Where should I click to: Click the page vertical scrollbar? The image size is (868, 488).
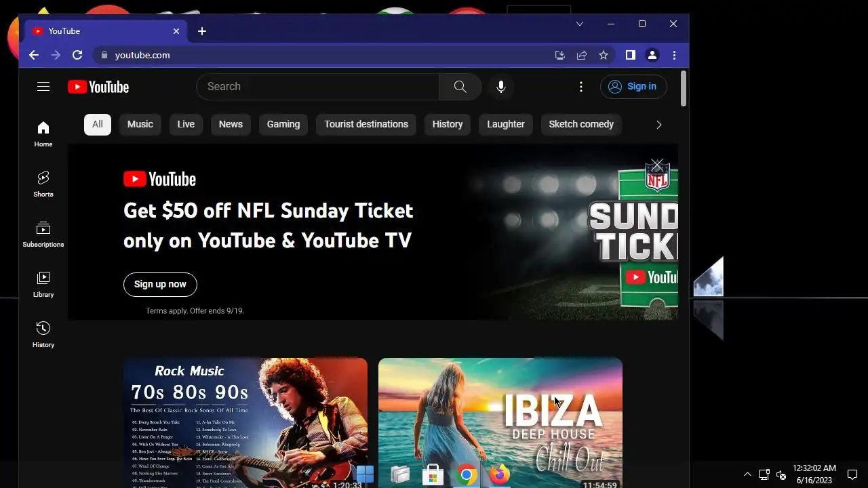pos(684,88)
